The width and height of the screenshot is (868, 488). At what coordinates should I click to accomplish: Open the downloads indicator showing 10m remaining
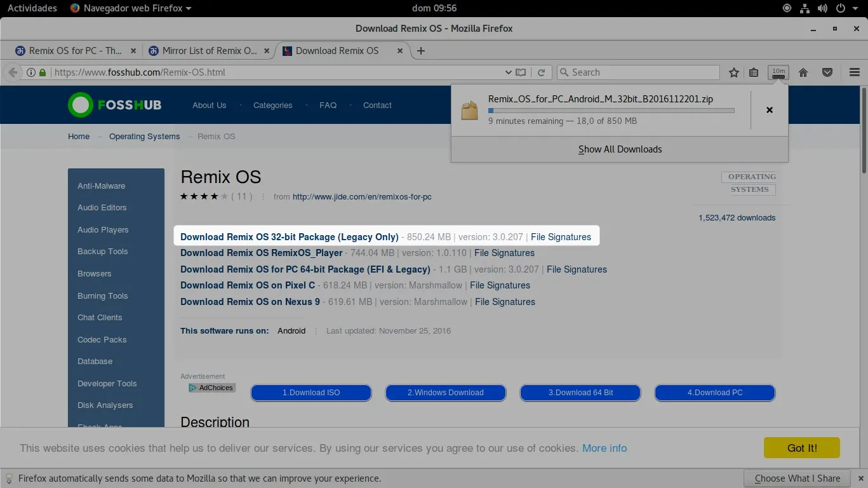pos(778,72)
